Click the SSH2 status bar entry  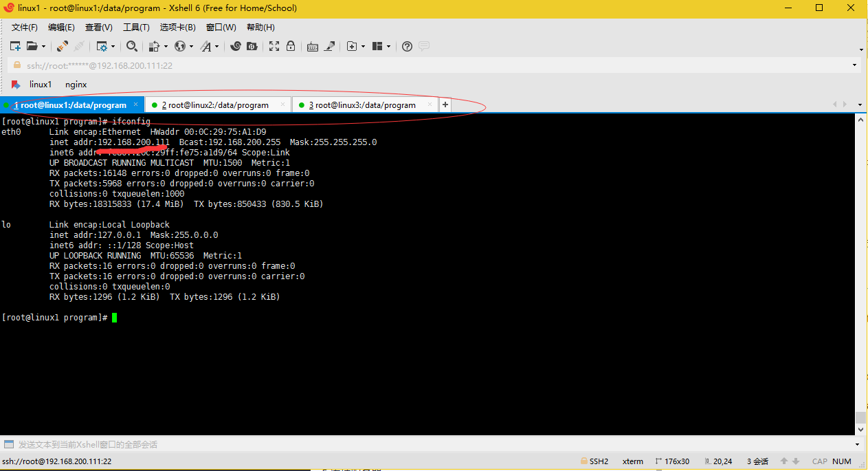594,461
